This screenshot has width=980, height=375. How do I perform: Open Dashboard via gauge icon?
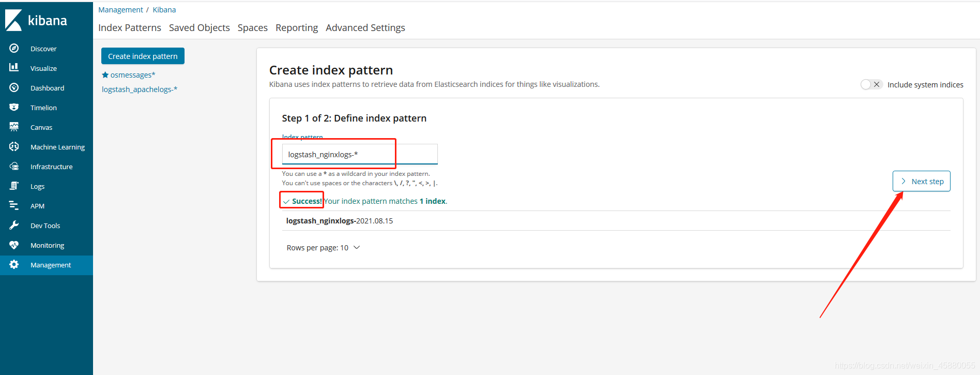pos(14,87)
